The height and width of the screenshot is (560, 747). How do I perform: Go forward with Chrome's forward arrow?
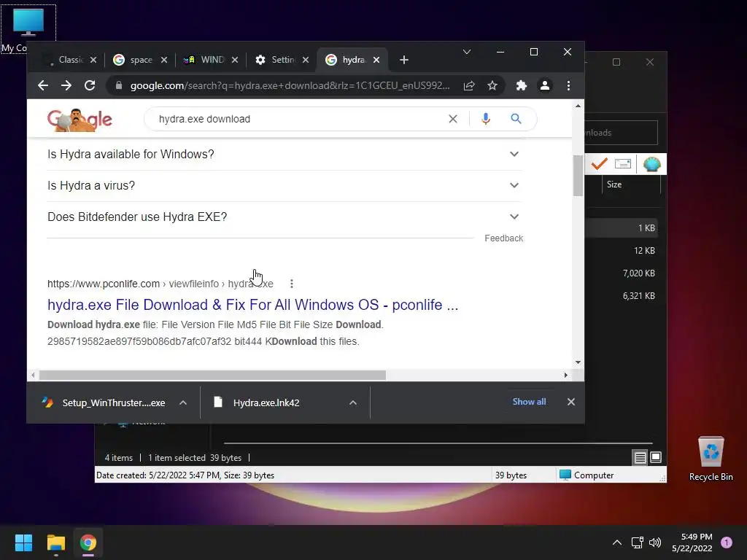[x=66, y=86]
